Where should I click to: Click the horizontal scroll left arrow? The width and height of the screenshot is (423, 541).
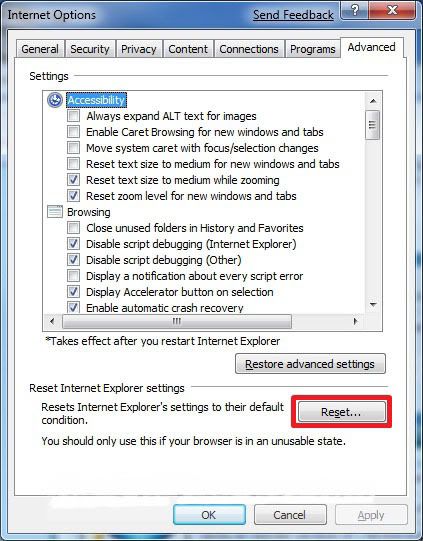click(x=52, y=322)
